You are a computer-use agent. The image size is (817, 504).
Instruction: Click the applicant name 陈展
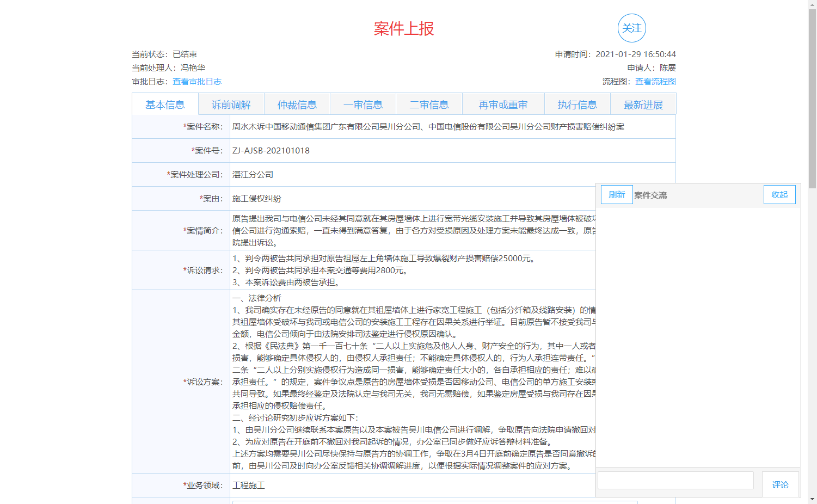[668, 68]
